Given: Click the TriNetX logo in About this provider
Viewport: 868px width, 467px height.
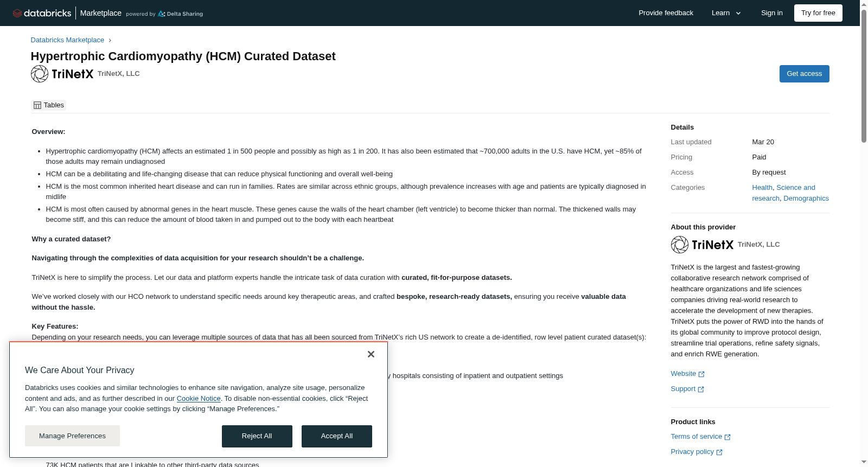Looking at the screenshot, I should [702, 245].
